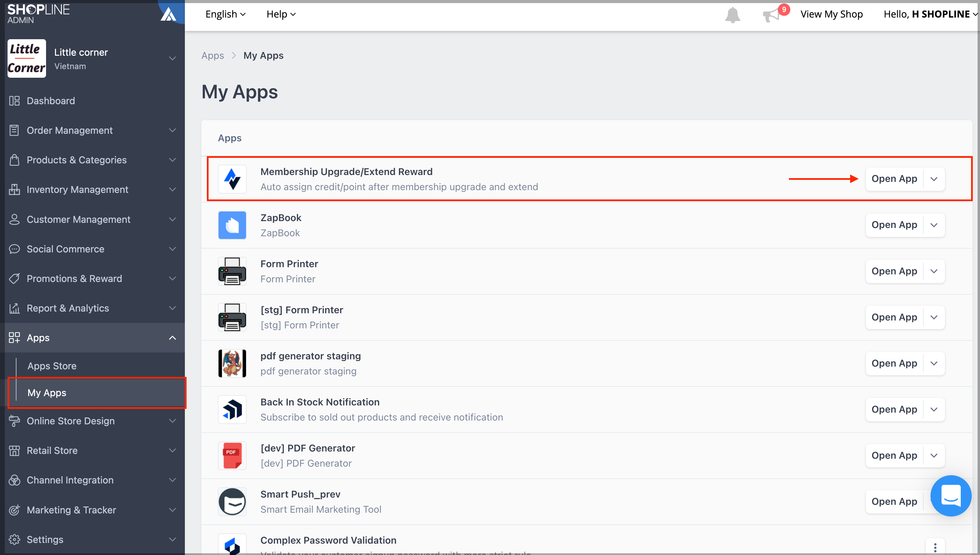Open Back In Stock Notification app

click(x=894, y=410)
